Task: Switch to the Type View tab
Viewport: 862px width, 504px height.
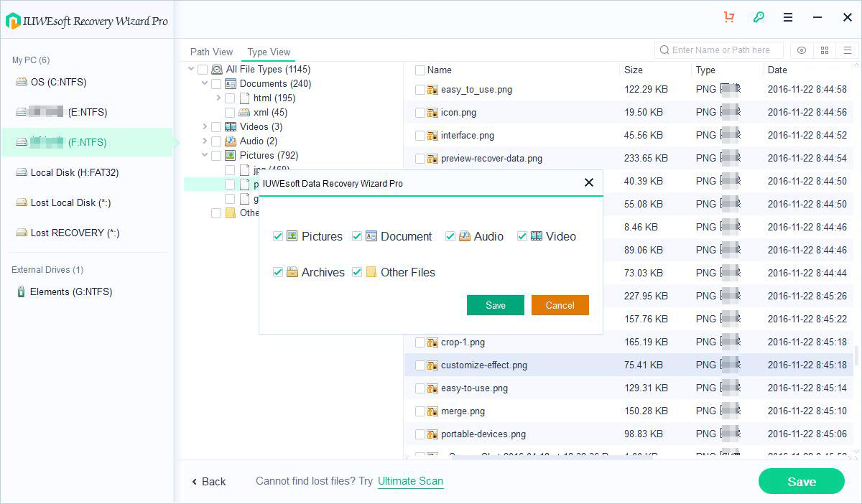Action: pos(269,52)
